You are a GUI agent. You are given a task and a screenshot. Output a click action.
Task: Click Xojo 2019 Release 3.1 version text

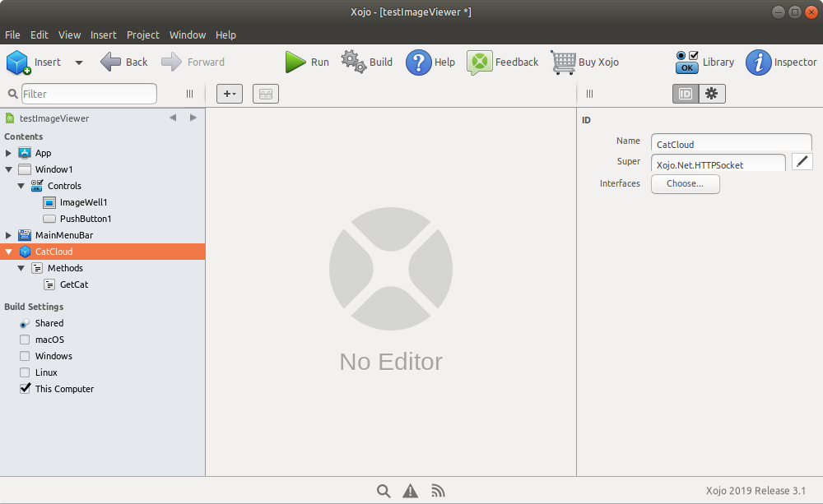tap(756, 491)
